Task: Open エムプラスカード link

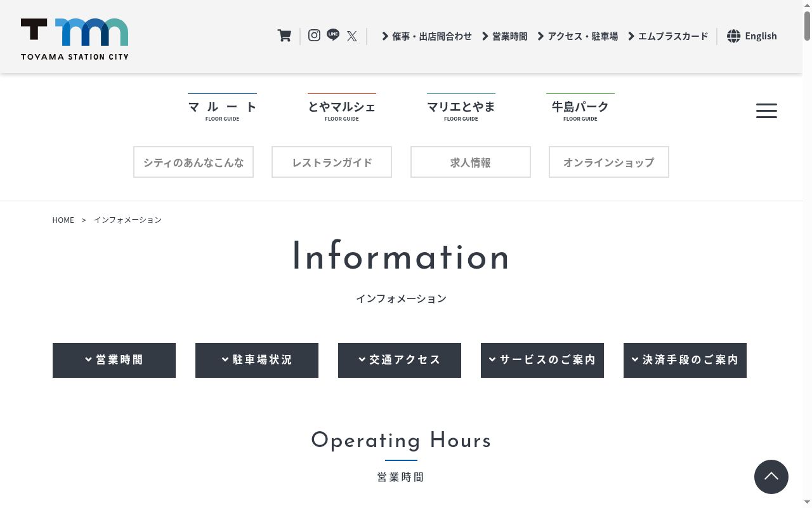Action: [x=668, y=36]
